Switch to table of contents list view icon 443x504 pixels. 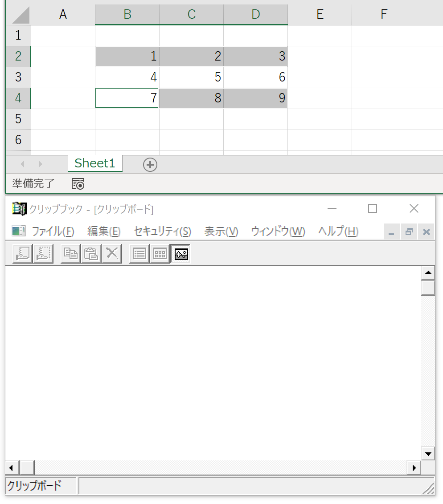139,254
